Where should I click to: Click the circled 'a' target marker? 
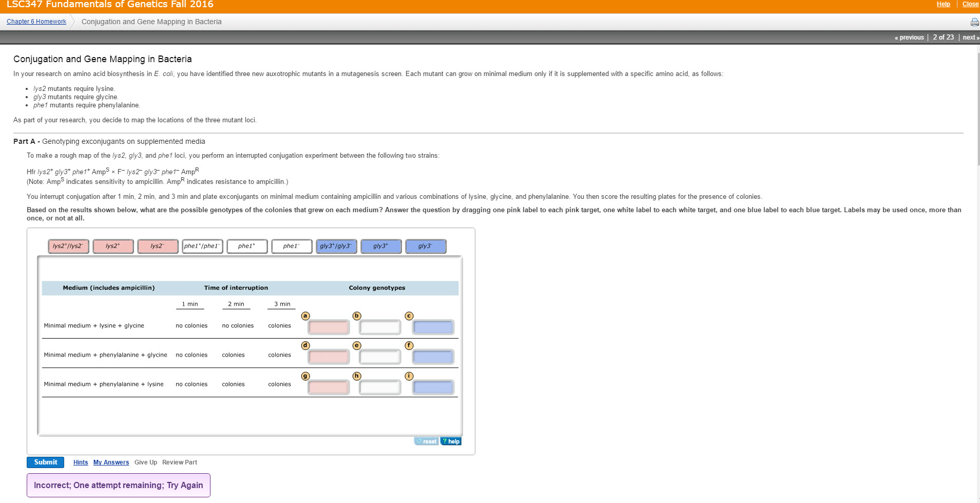tap(305, 316)
